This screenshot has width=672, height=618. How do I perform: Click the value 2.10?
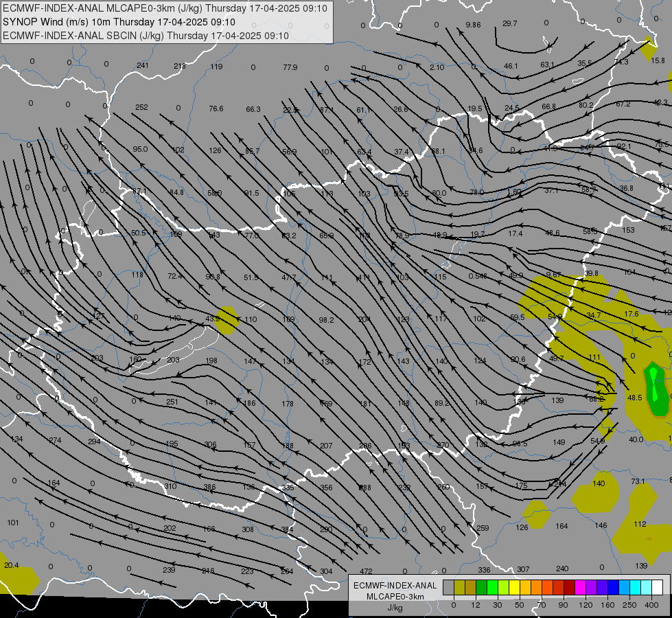click(x=437, y=67)
